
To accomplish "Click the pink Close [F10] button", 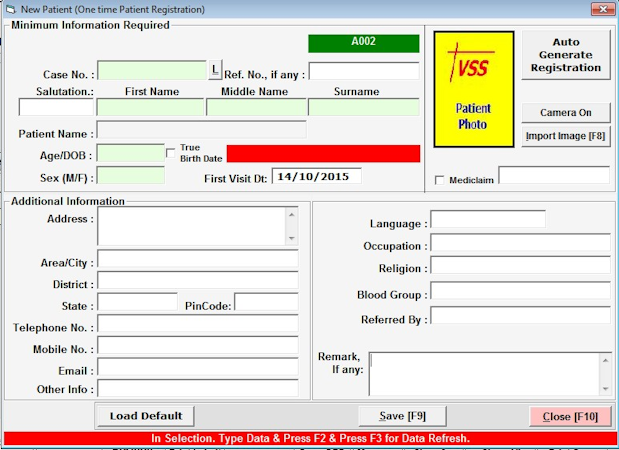I will point(570,416).
